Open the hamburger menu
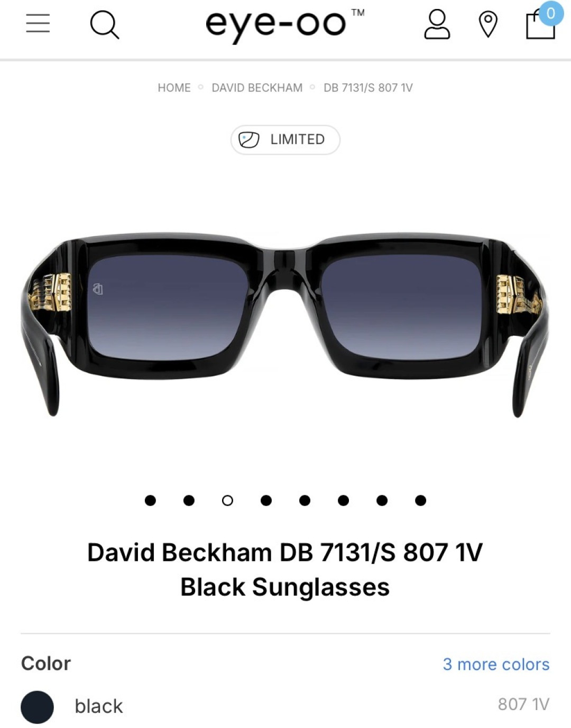The width and height of the screenshot is (571, 728). pos(38,23)
